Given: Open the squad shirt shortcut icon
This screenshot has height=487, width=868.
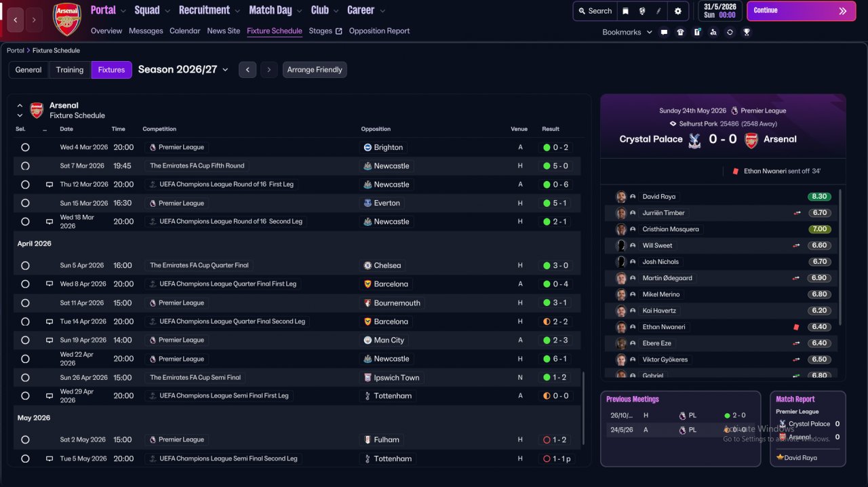Looking at the screenshot, I should click(680, 32).
